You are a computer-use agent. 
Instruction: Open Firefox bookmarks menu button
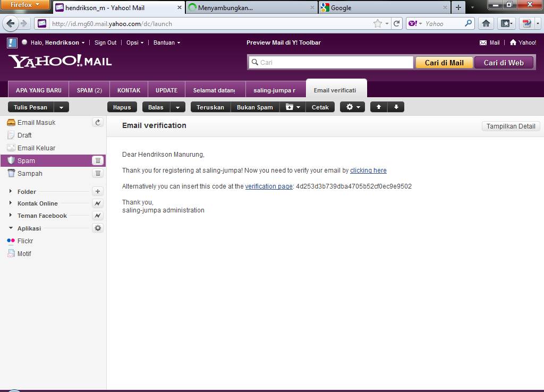coord(506,23)
